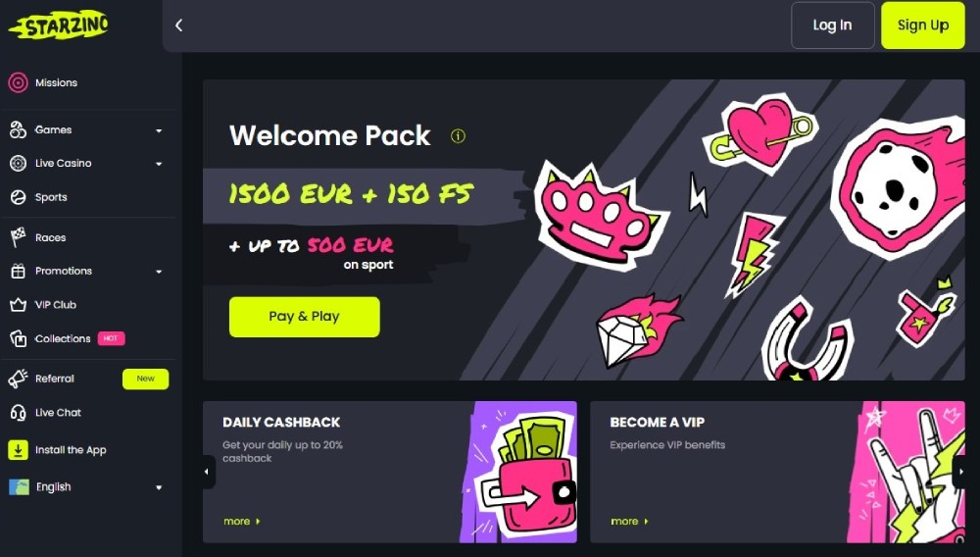Open the English language dropdown

[86, 487]
